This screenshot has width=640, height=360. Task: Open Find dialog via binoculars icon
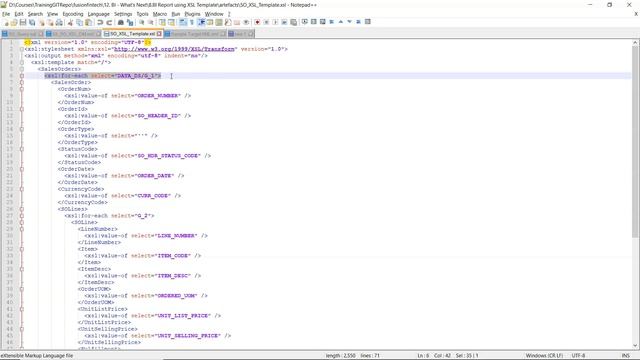click(x=120, y=22)
